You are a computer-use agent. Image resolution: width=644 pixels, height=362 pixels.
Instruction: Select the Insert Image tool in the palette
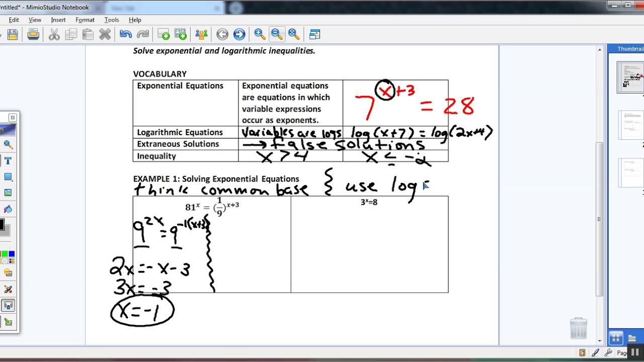pos(8,193)
